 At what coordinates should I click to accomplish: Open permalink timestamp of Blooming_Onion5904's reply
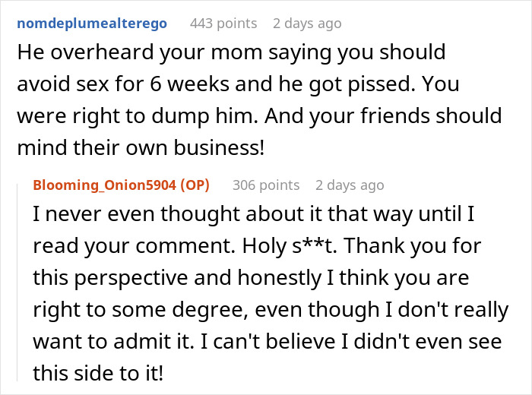(x=350, y=185)
